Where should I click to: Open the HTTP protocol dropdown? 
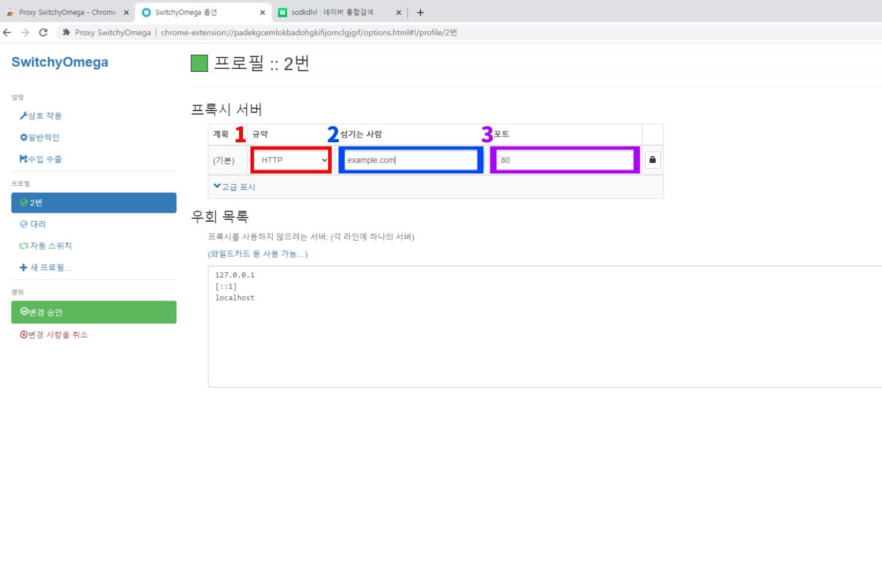click(x=291, y=160)
